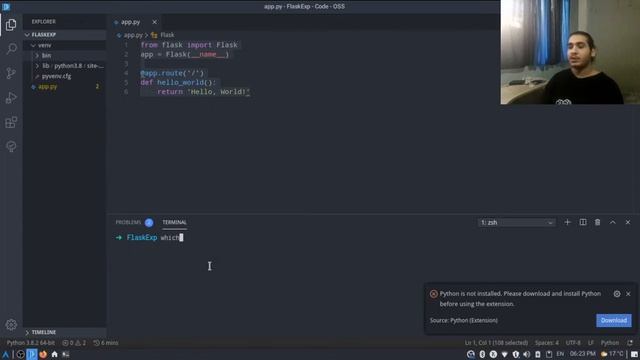The width and height of the screenshot is (640, 360).
Task: Open the Test view icon below Extensions
Action: (11, 147)
